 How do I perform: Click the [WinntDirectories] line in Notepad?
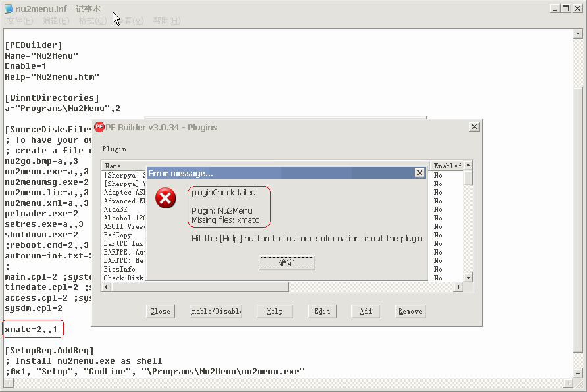(x=52, y=97)
